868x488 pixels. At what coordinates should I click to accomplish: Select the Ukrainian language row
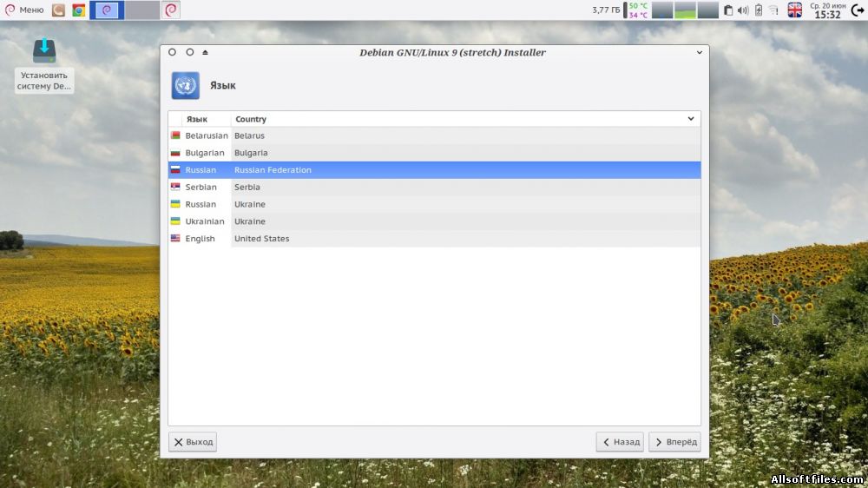coord(435,221)
